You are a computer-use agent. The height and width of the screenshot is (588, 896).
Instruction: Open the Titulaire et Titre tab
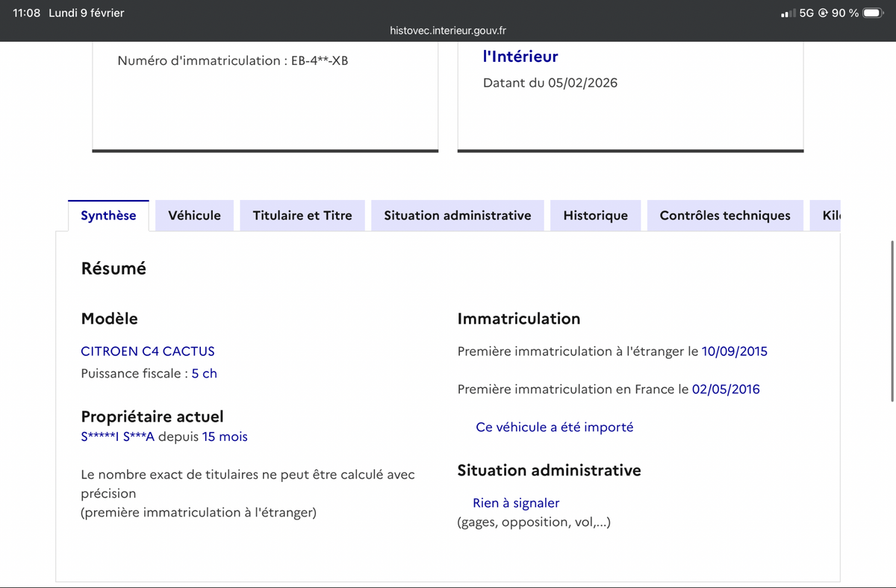[302, 216]
